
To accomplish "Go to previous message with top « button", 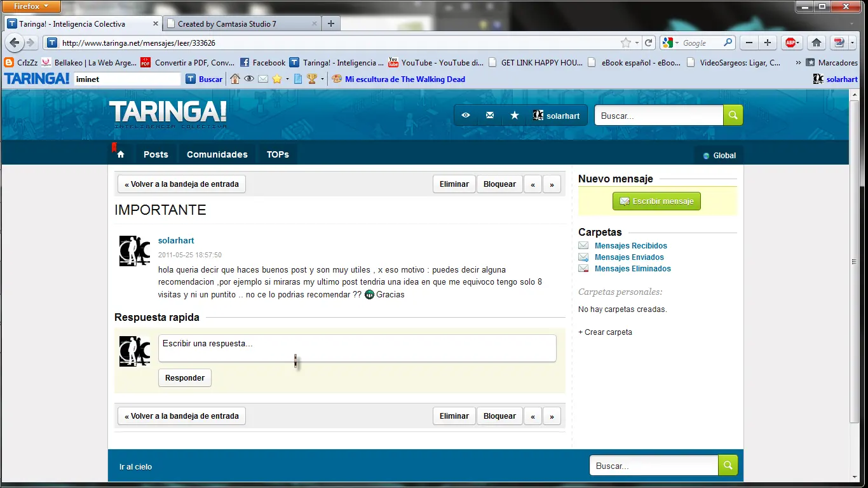I will 532,184.
